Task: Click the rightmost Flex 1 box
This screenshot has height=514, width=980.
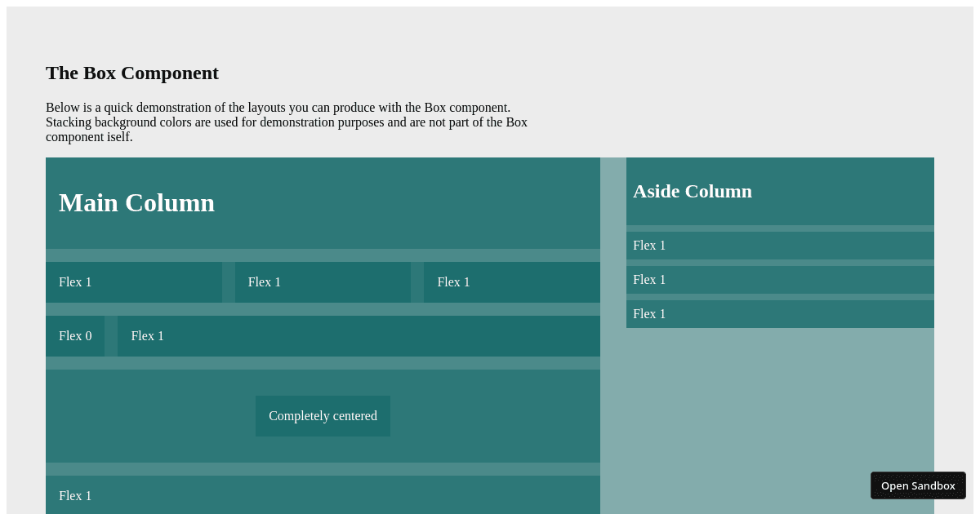Action: coord(511,282)
